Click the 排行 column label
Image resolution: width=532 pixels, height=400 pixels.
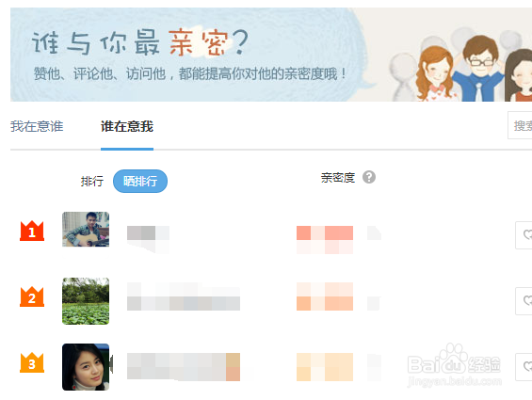point(92,181)
